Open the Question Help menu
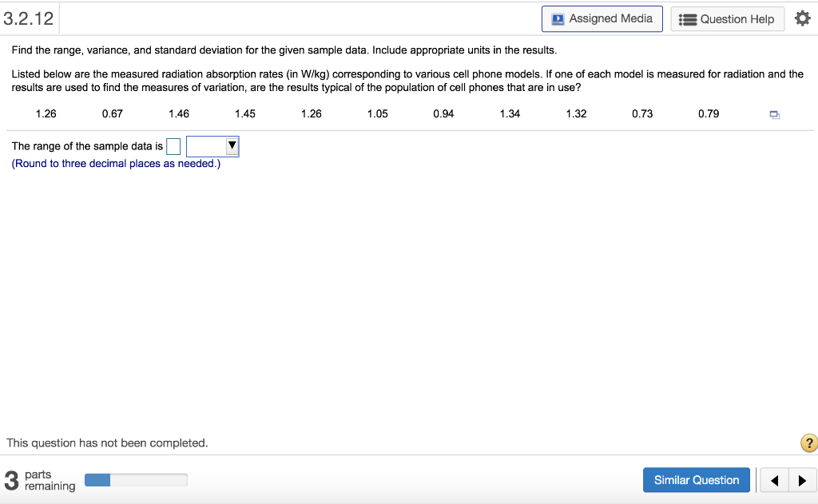 pos(727,19)
